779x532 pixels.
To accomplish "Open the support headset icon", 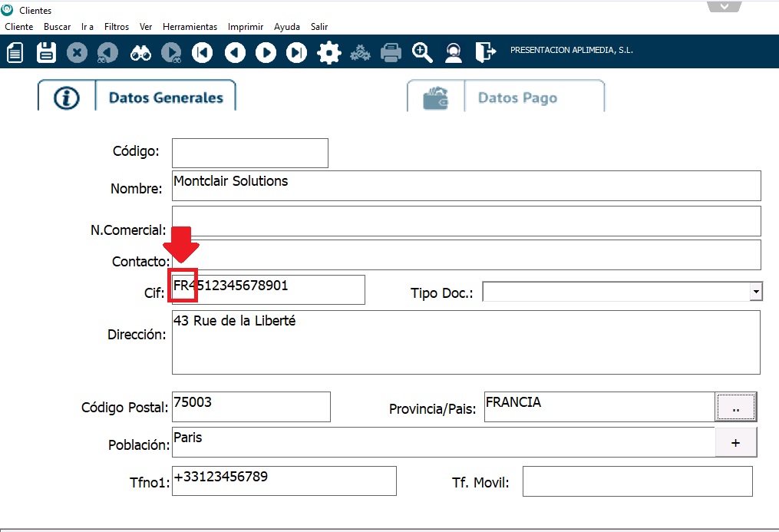I will (x=454, y=53).
